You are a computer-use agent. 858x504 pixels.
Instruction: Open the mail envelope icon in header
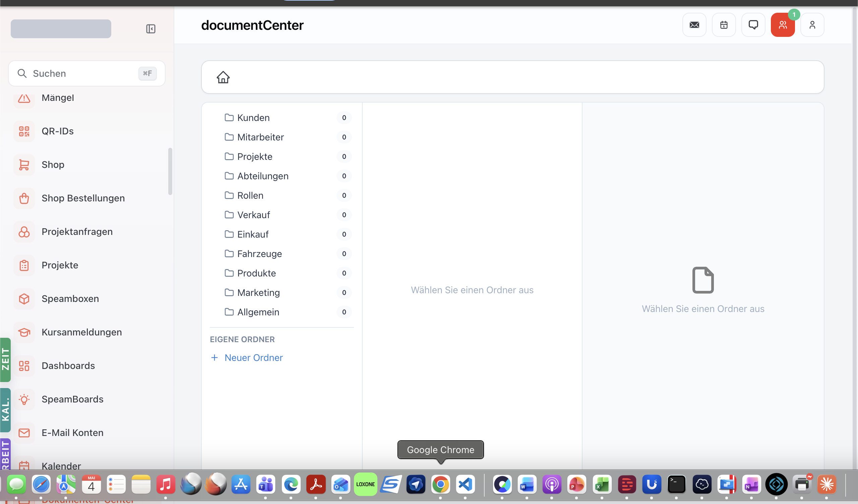(x=694, y=25)
